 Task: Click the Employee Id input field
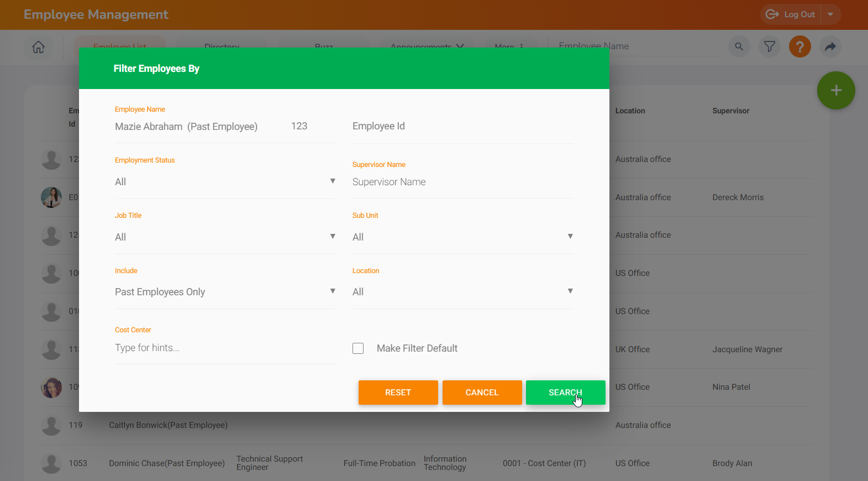(463, 127)
